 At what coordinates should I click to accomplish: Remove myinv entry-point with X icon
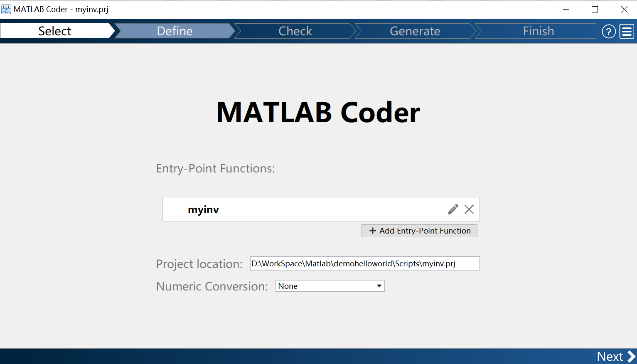pyautogui.click(x=469, y=209)
